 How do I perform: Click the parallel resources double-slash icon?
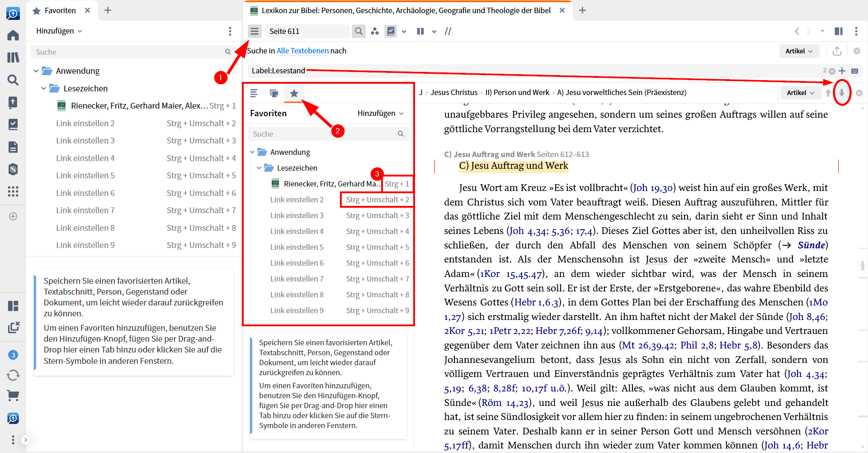tap(448, 31)
